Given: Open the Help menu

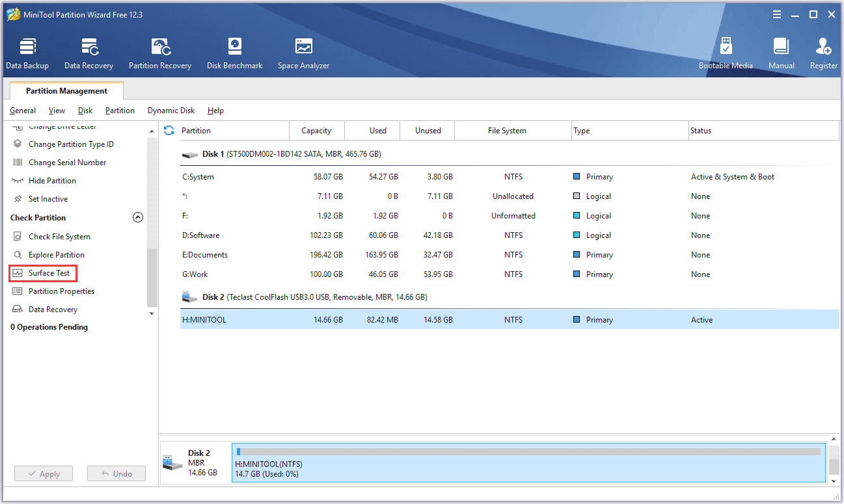Looking at the screenshot, I should click(215, 111).
